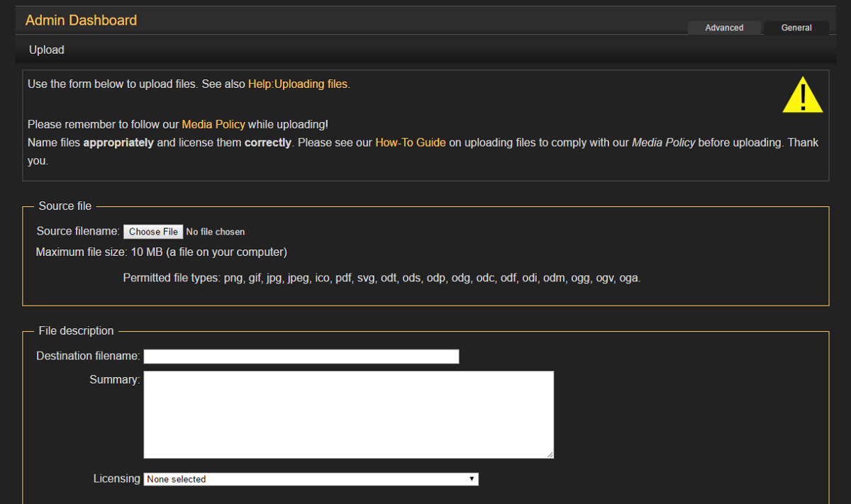
Task: Click the Licensing dropdown arrow
Action: 472,478
